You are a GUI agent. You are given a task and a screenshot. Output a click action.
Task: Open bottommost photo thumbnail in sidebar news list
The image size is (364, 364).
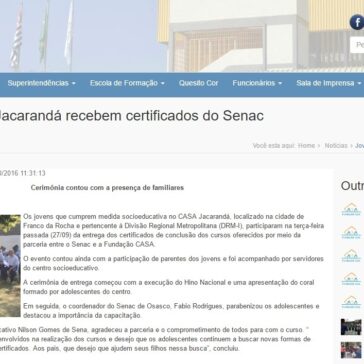click(x=351, y=350)
